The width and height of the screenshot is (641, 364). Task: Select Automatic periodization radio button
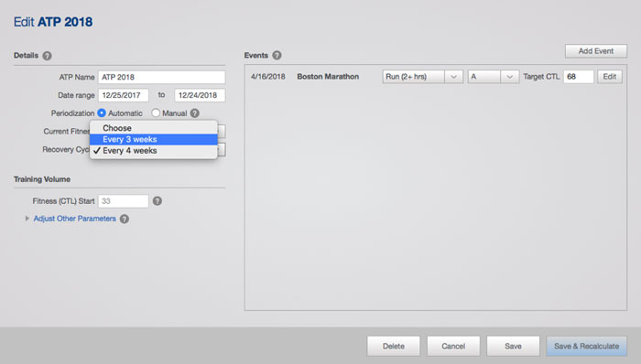point(102,113)
